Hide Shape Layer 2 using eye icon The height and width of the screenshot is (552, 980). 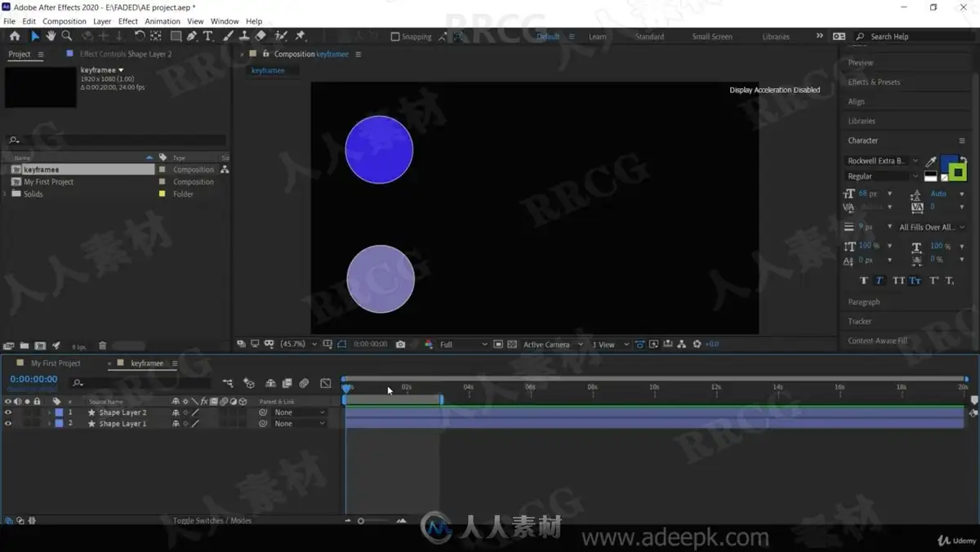(8, 412)
